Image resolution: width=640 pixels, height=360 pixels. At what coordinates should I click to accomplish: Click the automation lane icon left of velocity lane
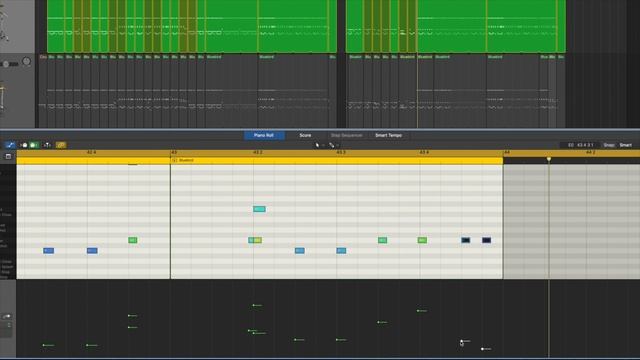7,316
